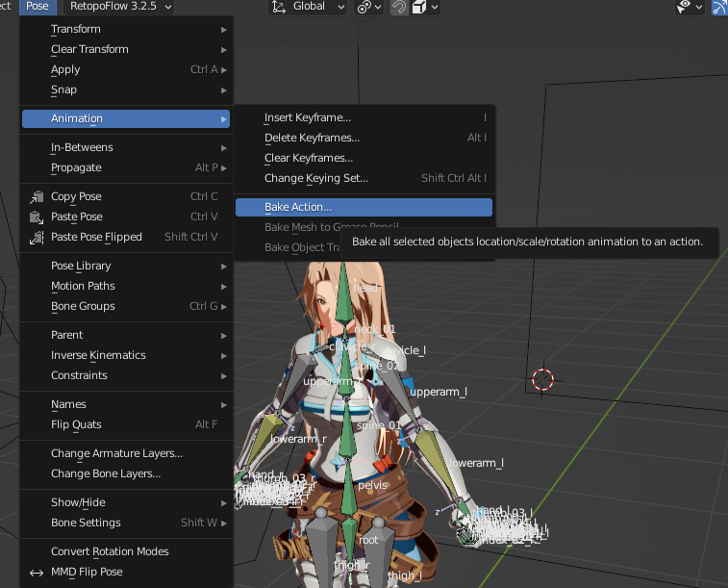Open the Apply submenu
Image resolution: width=728 pixels, height=588 pixels.
126,69
